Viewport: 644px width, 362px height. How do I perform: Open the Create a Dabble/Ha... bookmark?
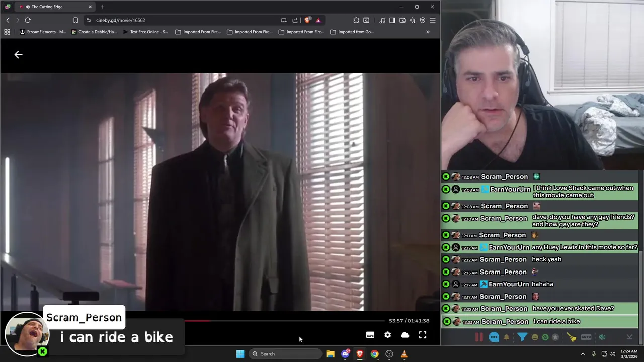(x=94, y=32)
